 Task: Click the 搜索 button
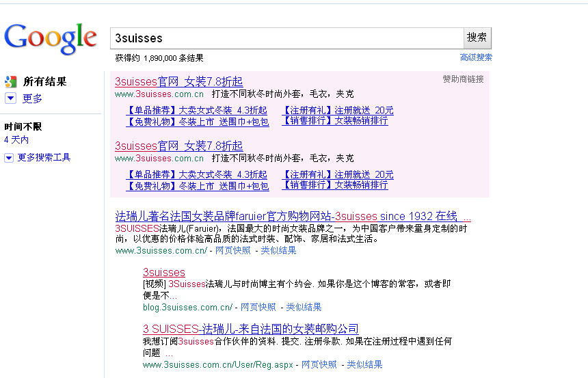(x=477, y=38)
